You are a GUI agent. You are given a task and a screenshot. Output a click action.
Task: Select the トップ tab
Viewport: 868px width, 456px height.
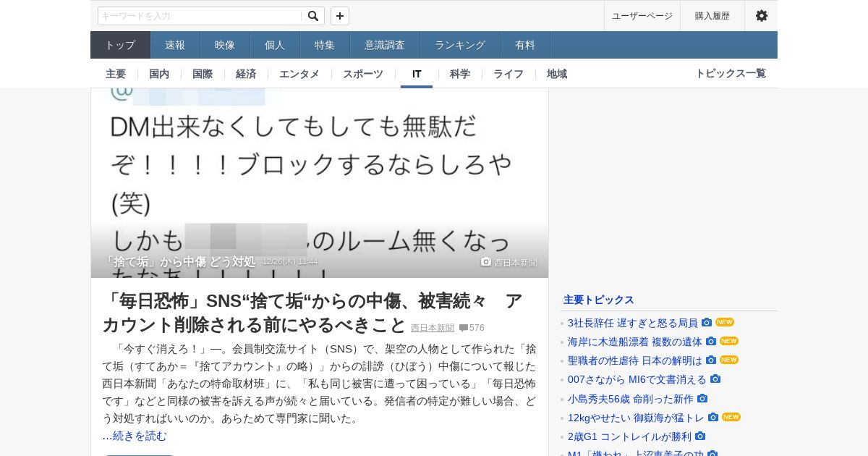[x=120, y=45]
